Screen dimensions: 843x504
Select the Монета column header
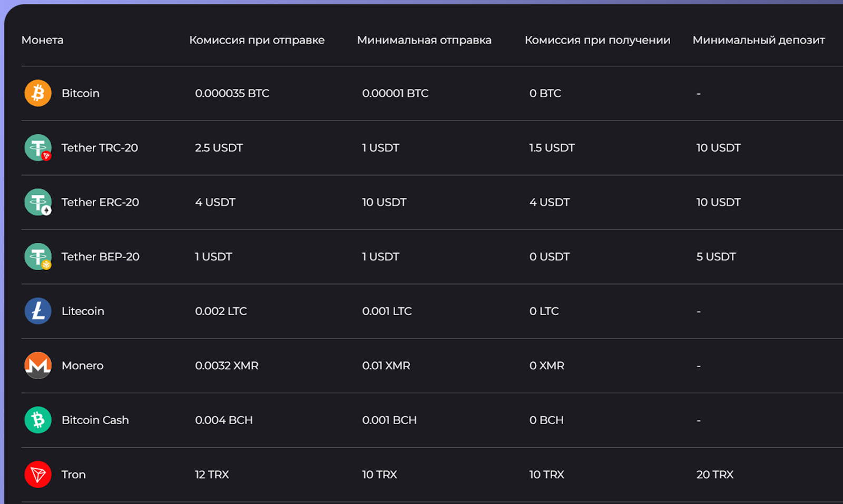(42, 40)
